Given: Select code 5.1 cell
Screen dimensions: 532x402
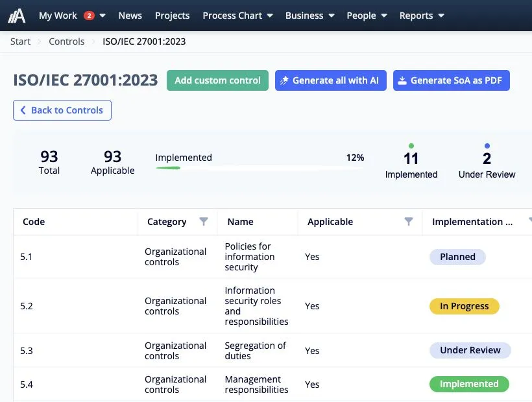Looking at the screenshot, I should tap(26, 257).
